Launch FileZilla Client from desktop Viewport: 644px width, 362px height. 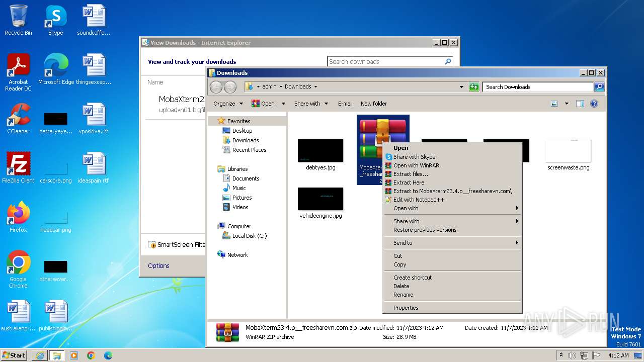coord(18,168)
